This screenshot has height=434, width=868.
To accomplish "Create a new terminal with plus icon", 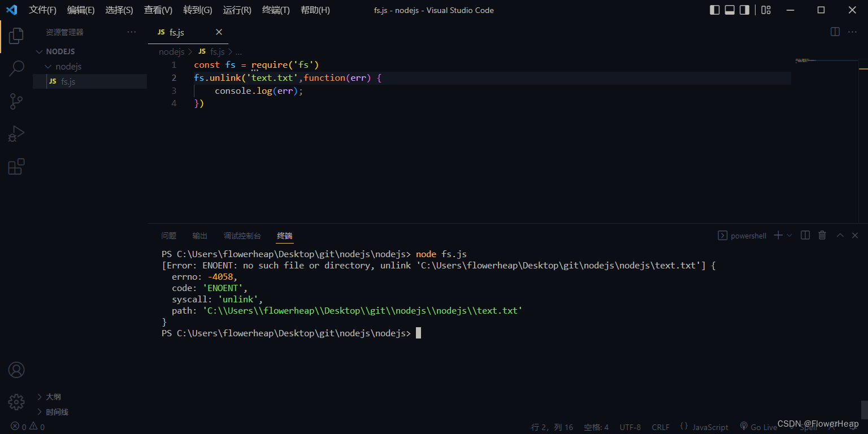I will [778, 235].
